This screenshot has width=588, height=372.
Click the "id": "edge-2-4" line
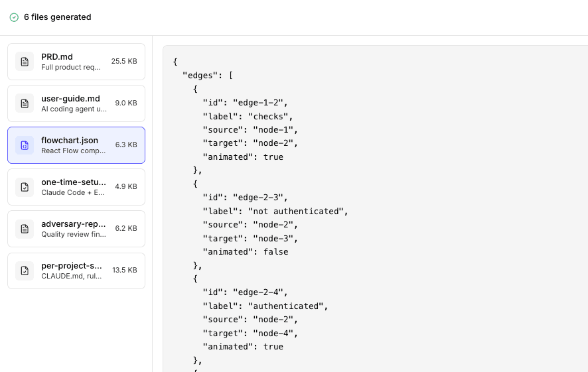pyautogui.click(x=246, y=292)
